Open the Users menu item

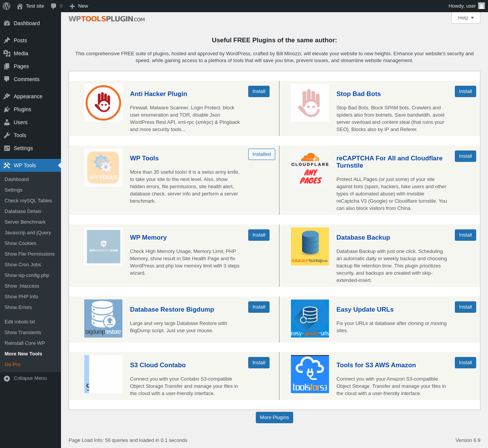pyautogui.click(x=30, y=122)
